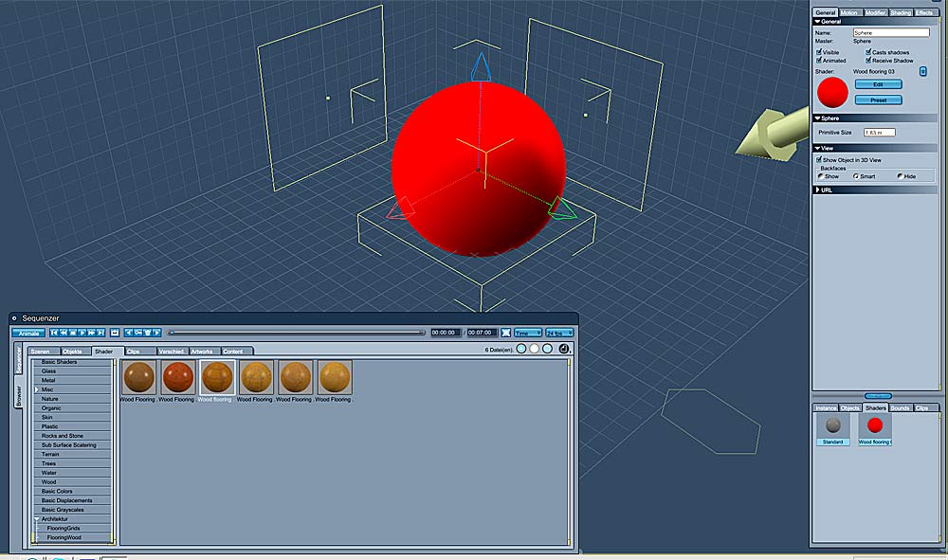Viewport: 948px width, 560px height.
Task: Toggle the Casts shadows checkbox
Action: click(868, 52)
